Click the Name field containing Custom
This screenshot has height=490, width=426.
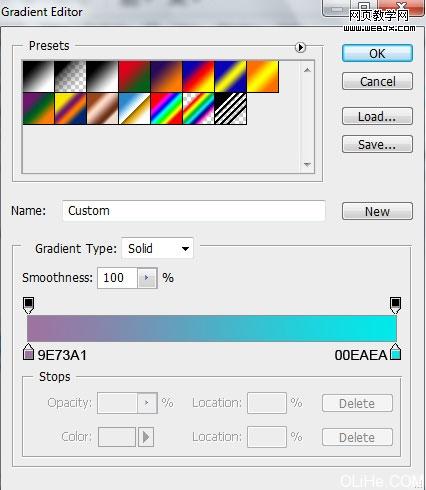coord(194,211)
